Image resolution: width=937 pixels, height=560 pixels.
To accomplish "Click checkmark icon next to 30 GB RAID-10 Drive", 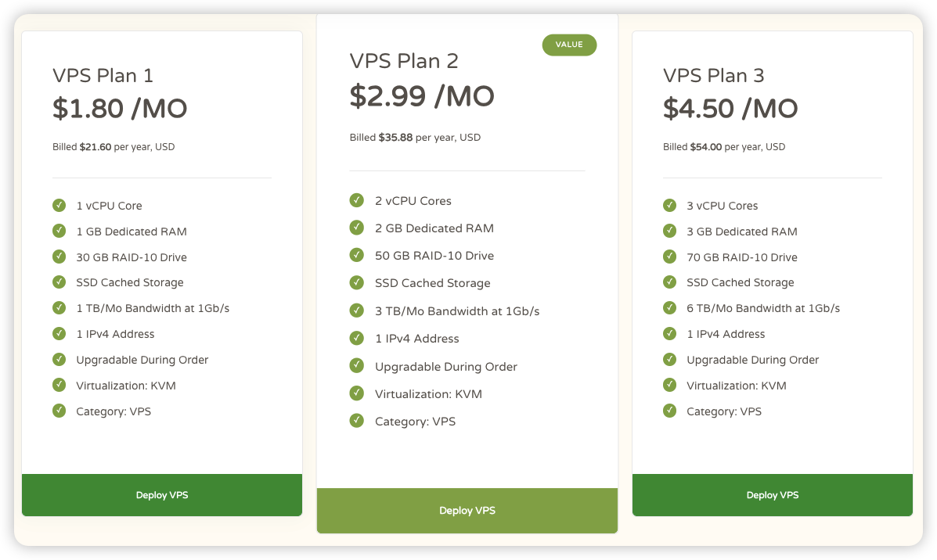I will tap(59, 257).
